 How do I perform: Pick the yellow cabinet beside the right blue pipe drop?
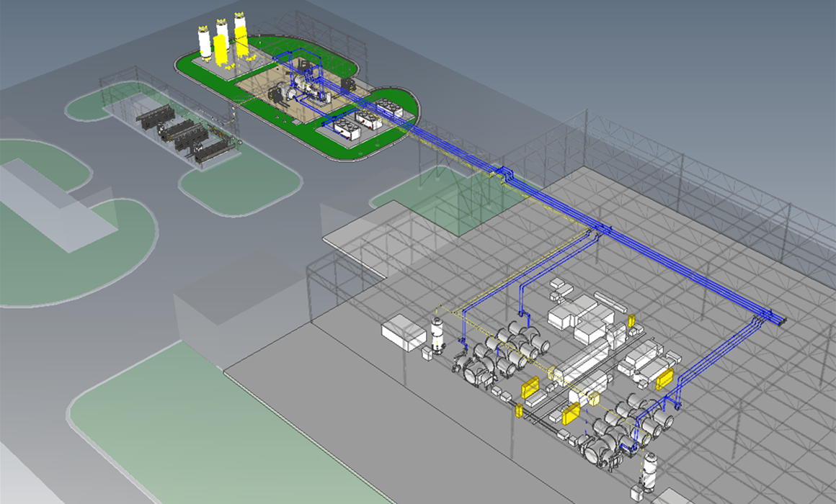(665, 379)
